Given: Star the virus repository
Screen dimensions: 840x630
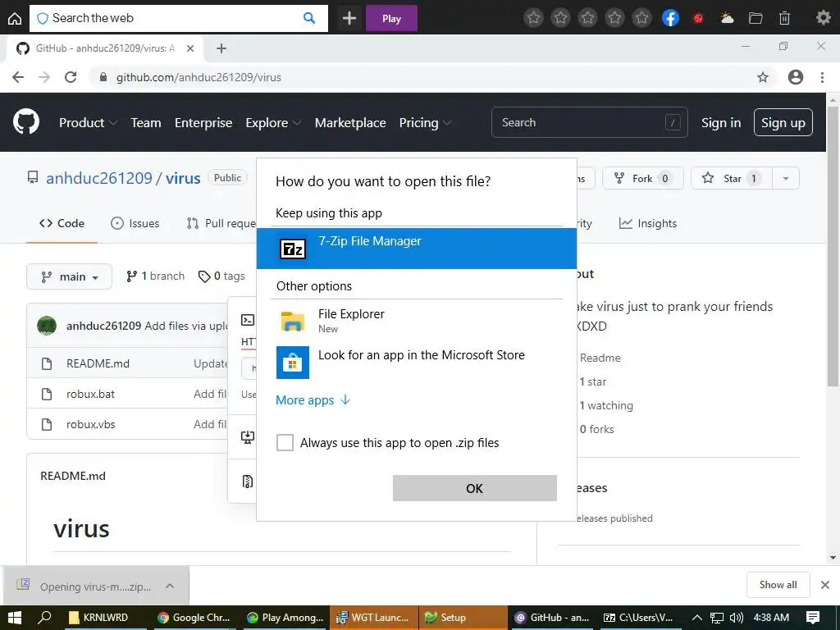Looking at the screenshot, I should click(x=731, y=178).
